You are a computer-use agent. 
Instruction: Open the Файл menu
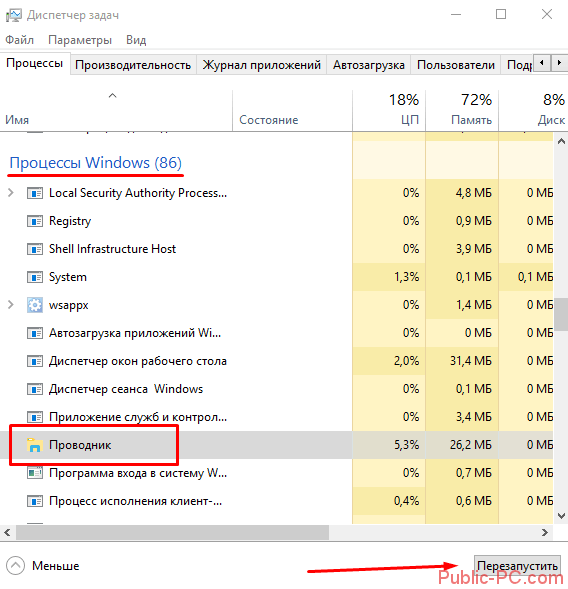pos(20,40)
